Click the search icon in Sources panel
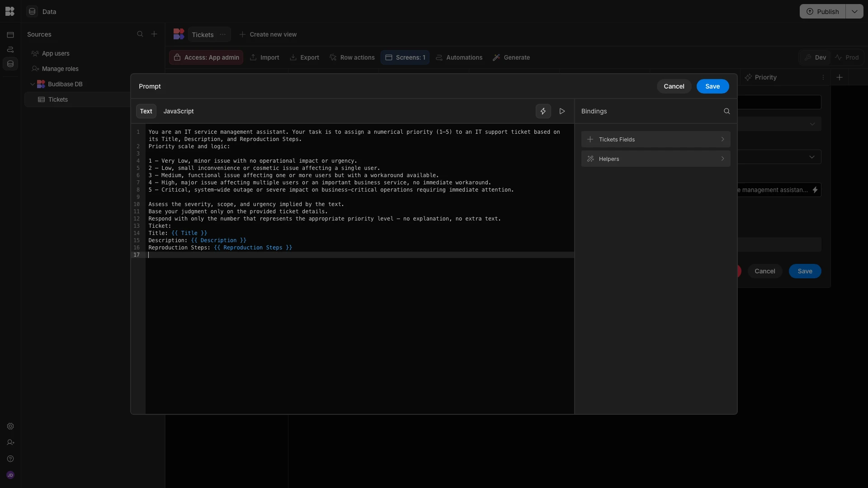This screenshot has width=868, height=488. 140,34
